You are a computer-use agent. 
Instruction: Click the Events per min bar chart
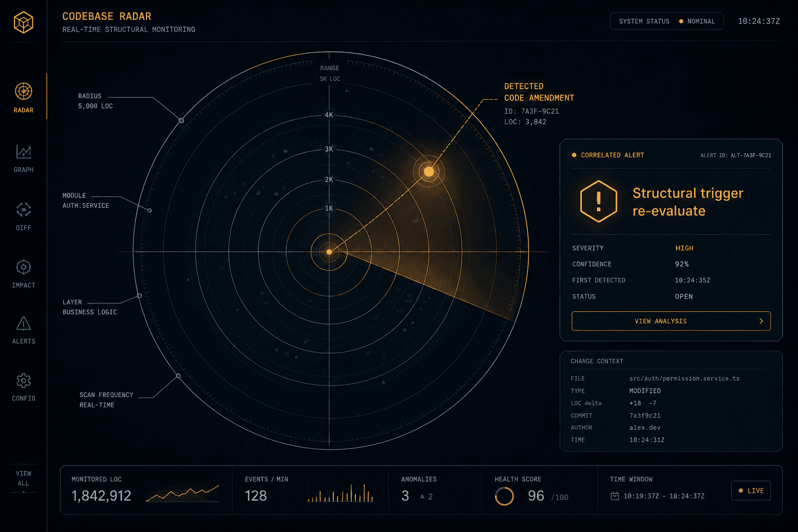(x=341, y=493)
